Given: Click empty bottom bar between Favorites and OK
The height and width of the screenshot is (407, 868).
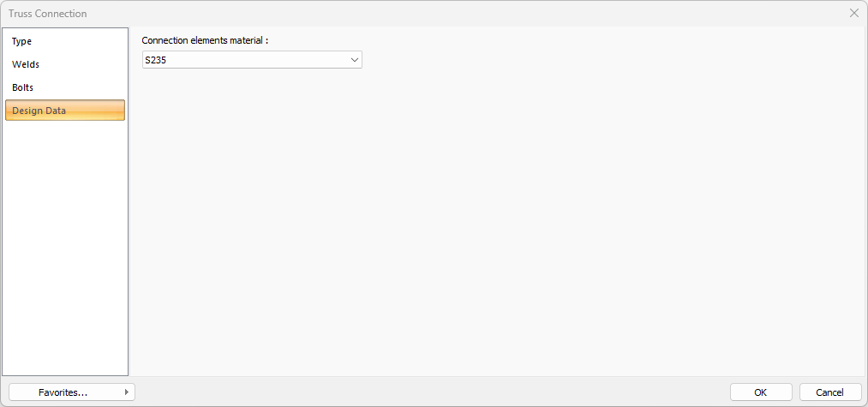Looking at the screenshot, I should (x=428, y=392).
